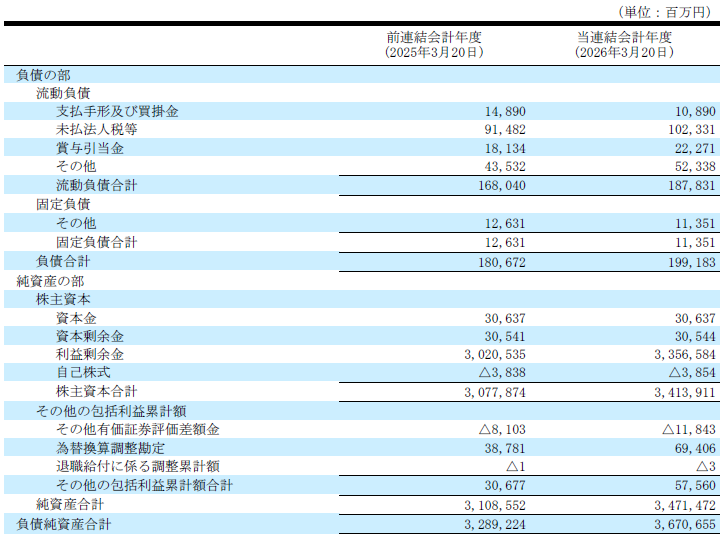Select the value 14,890
Viewport: 726px width, 536px height.
[505, 112]
